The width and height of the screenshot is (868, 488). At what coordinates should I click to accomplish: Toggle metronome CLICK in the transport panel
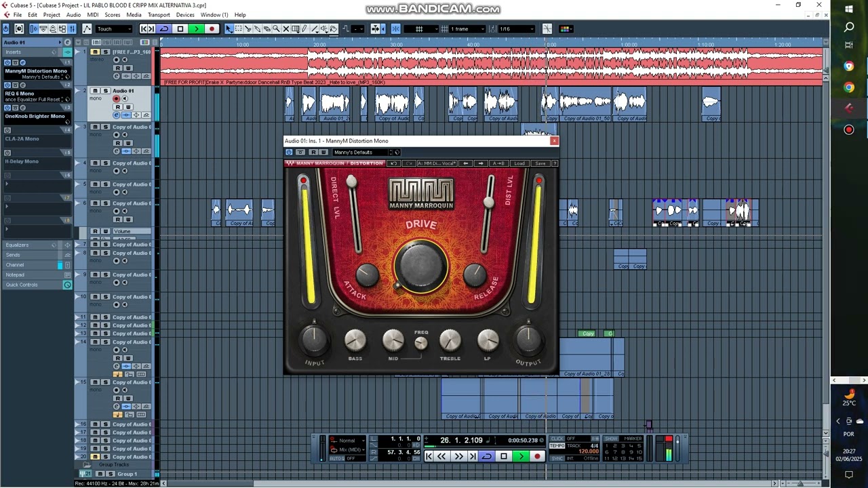point(557,439)
